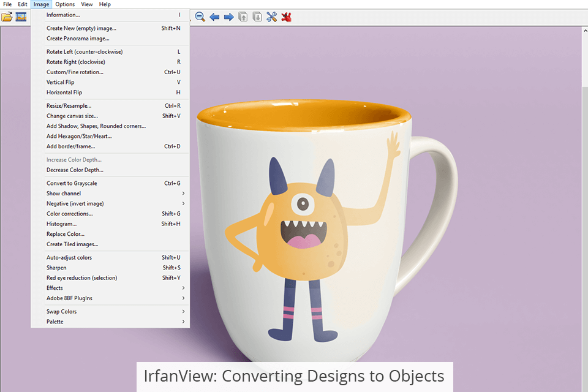Select Add Shadow, Shapes, Rounded corners...

[x=110, y=126]
